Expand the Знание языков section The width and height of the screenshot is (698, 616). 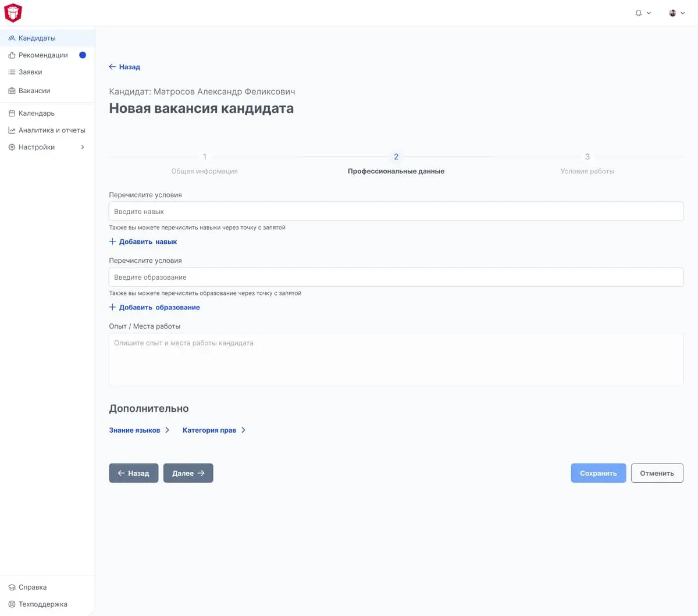tap(139, 430)
